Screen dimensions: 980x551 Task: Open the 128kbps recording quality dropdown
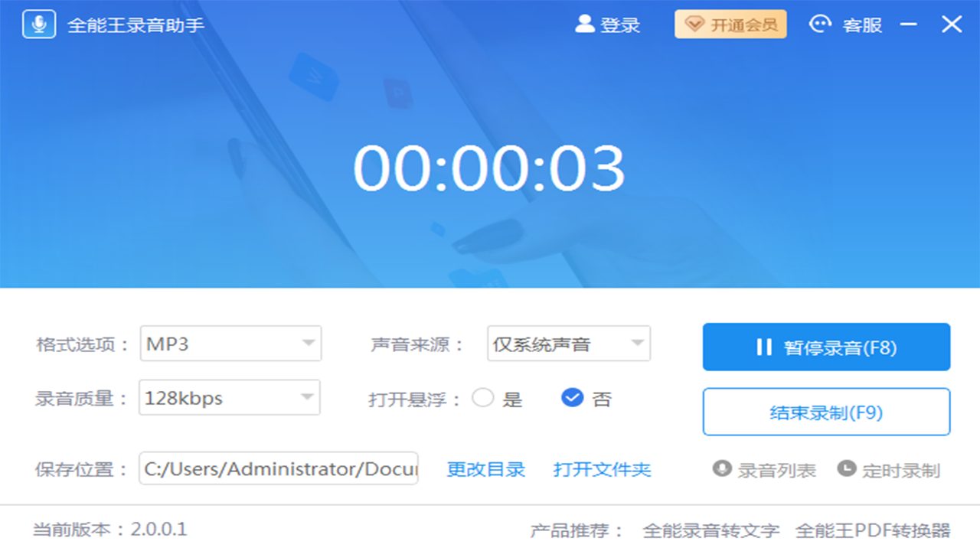tap(230, 397)
